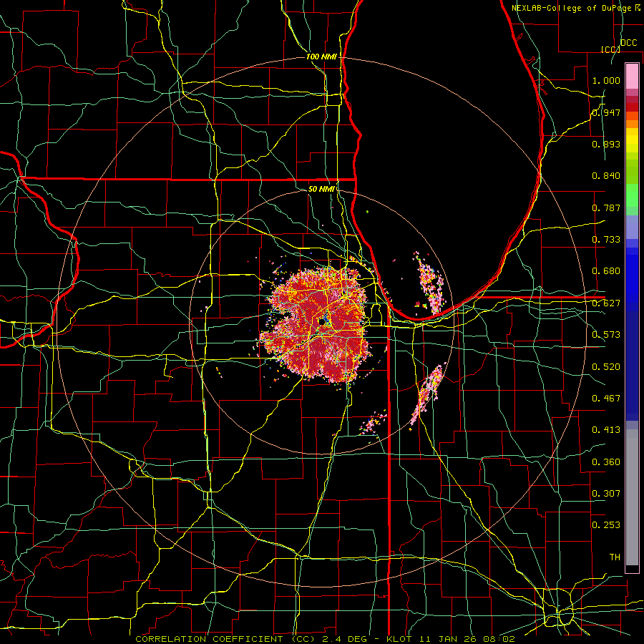Select the 0.627 color scale value

point(606,303)
